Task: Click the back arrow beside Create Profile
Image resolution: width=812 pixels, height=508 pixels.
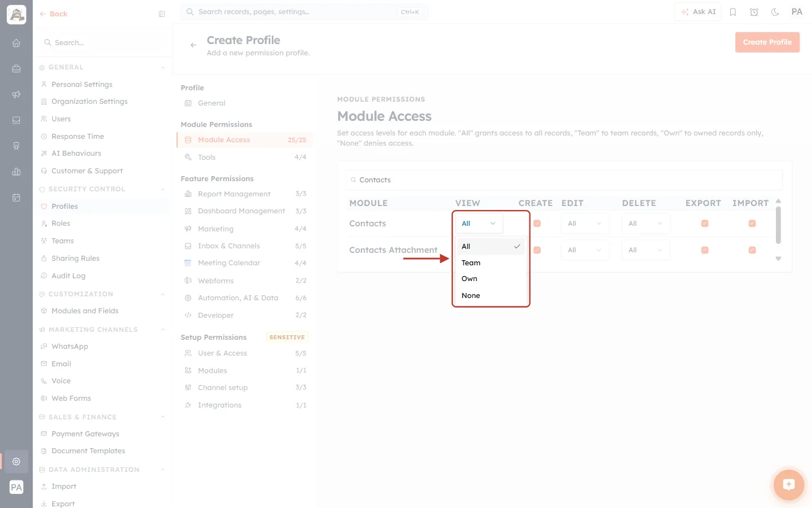Action: [193, 45]
